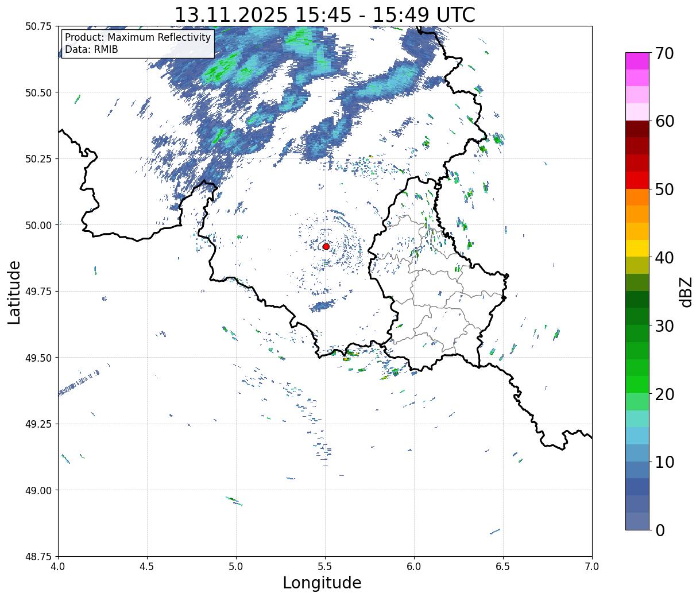Click the palest pink colorbar swatch just above 60
This screenshot has height=597, width=700.
637,112
